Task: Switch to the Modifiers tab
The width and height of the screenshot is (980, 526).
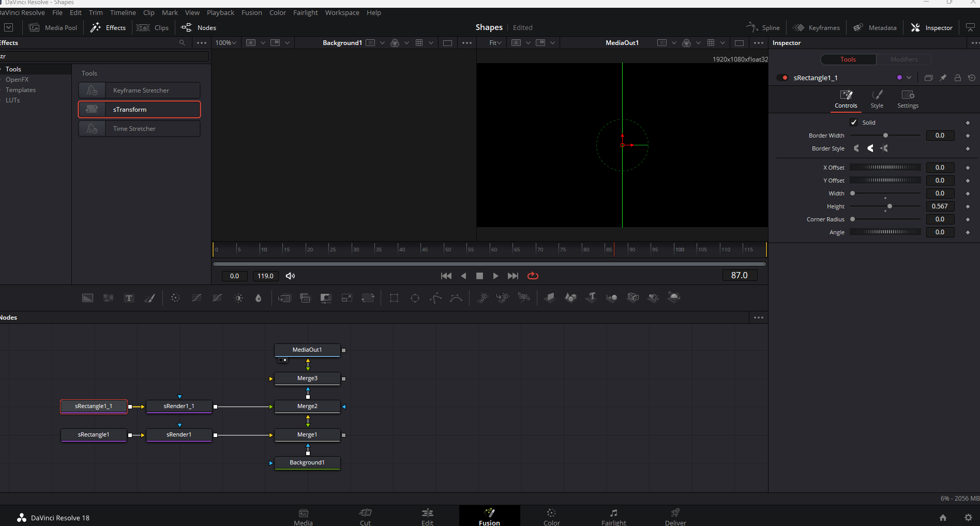Action: pos(904,59)
